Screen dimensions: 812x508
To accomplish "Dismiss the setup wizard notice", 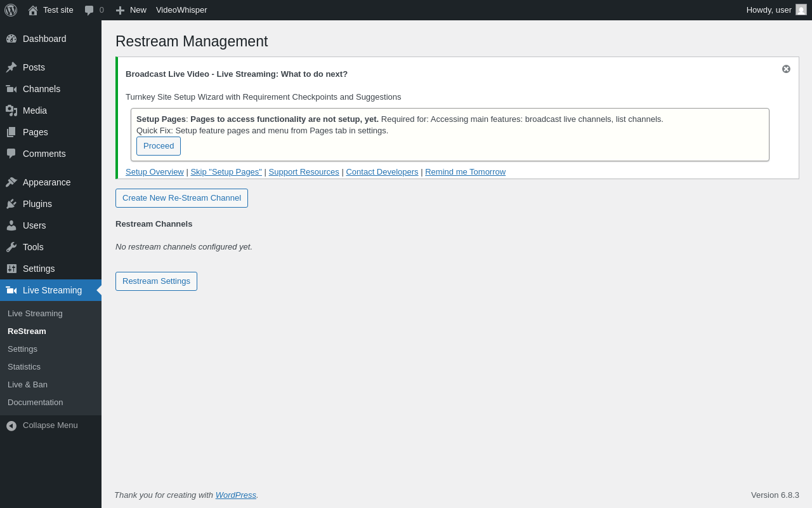I will coord(786,69).
